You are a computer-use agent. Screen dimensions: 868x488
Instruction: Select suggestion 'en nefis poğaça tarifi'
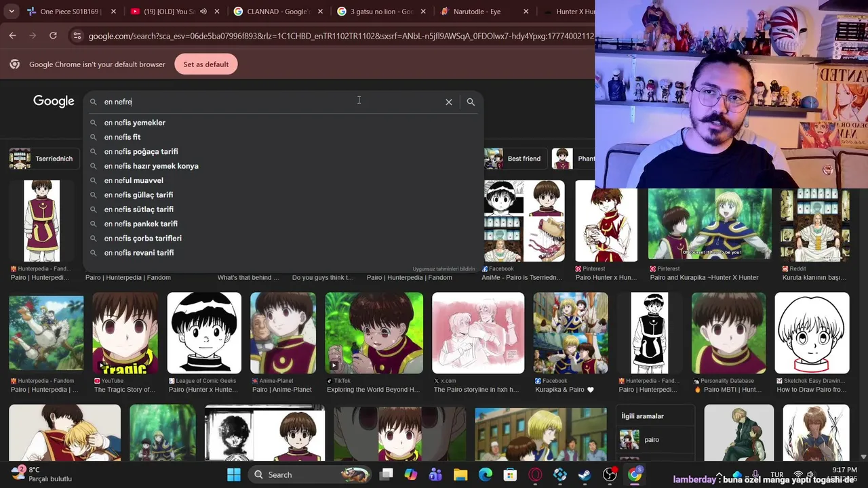pyautogui.click(x=283, y=152)
